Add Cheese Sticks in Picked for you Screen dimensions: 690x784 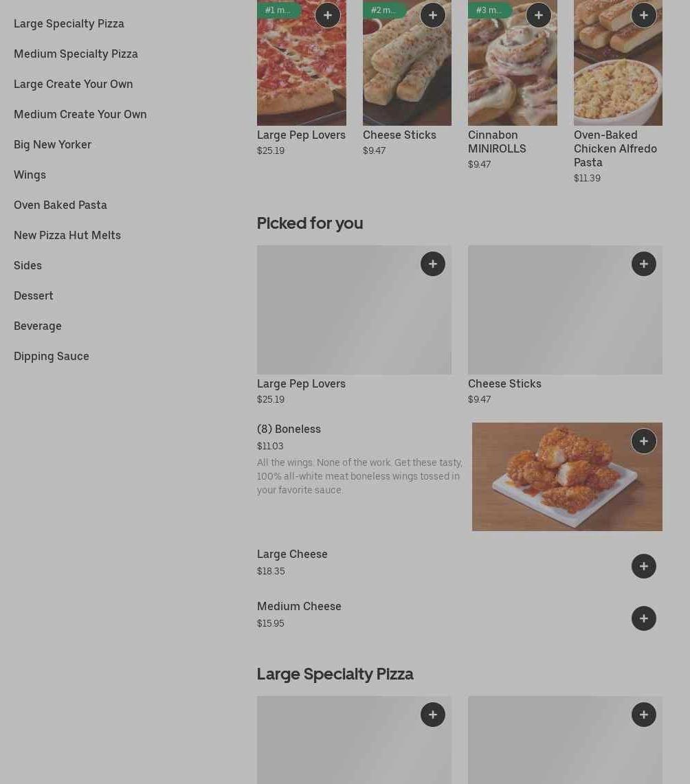[643, 264]
